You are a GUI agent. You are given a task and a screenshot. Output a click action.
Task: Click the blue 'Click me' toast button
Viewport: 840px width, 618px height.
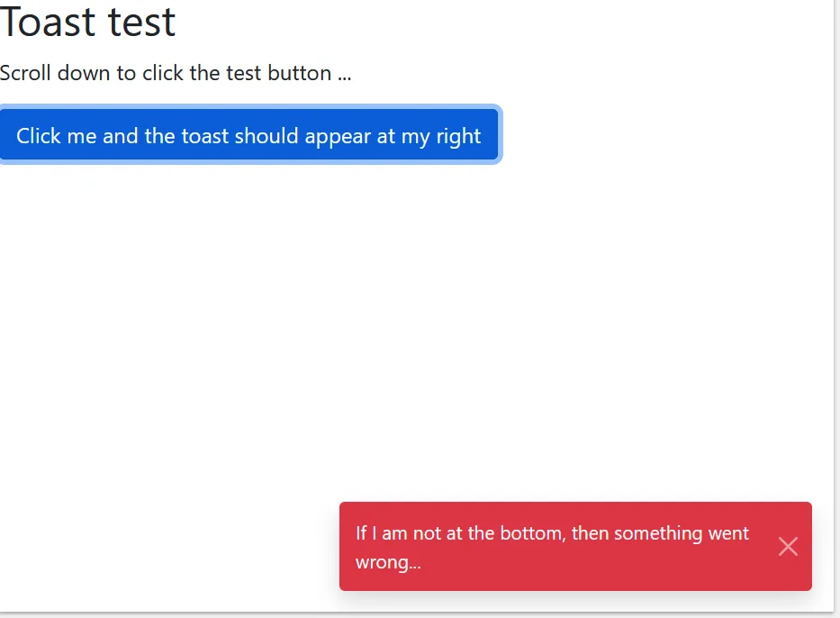[x=248, y=136]
